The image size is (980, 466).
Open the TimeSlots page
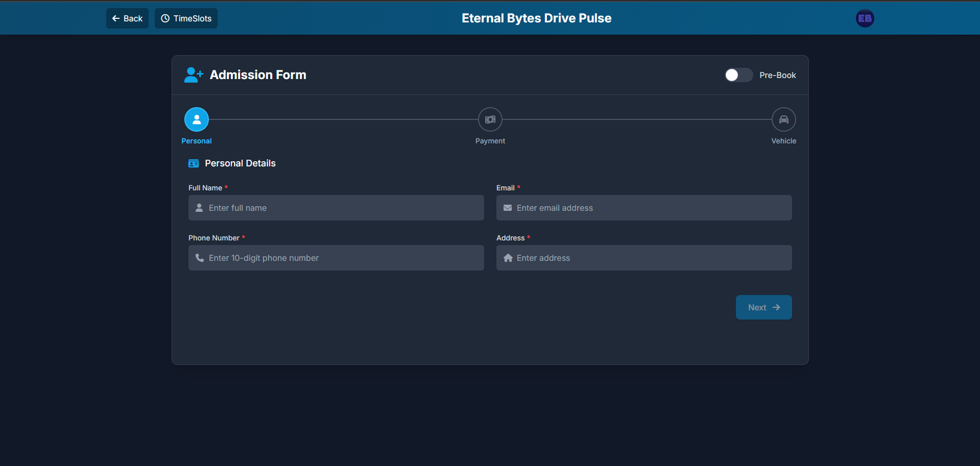[x=186, y=18]
